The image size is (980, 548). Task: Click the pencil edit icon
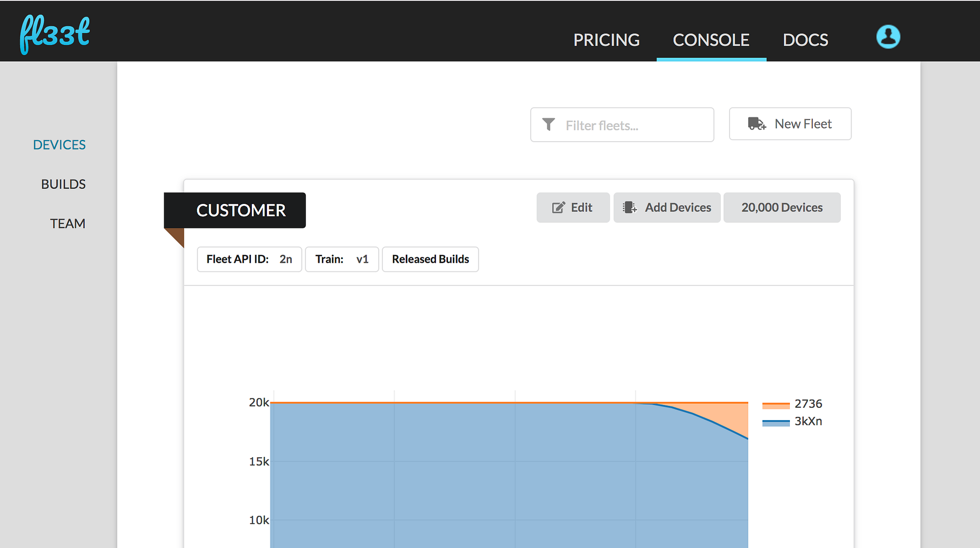point(559,208)
